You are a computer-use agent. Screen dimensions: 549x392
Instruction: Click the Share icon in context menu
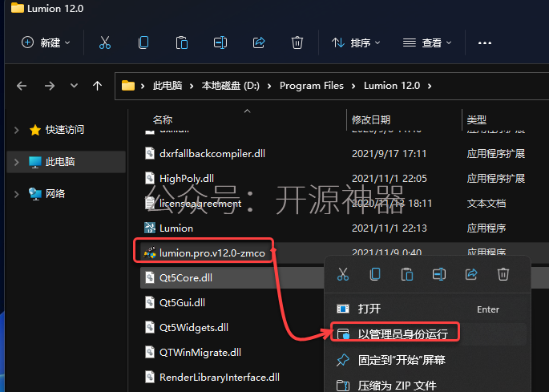(471, 274)
